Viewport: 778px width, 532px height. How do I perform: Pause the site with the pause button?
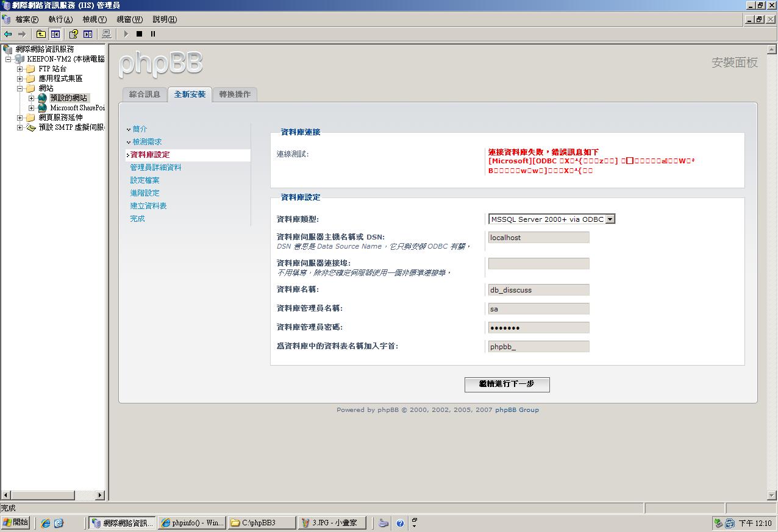tap(153, 34)
